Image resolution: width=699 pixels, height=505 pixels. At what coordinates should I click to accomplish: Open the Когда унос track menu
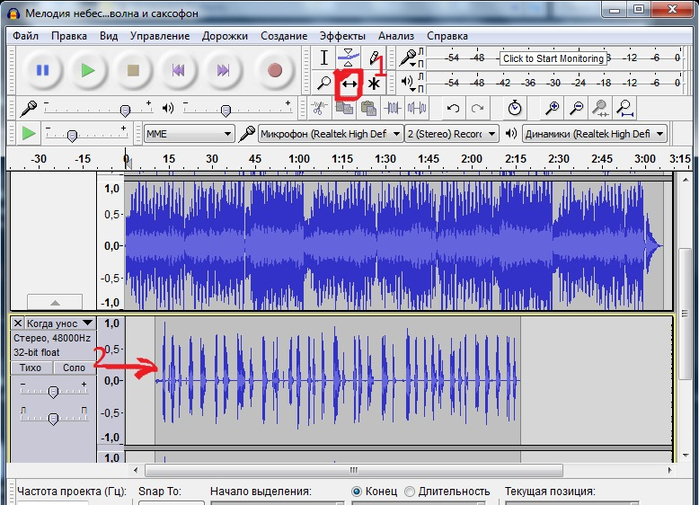click(x=60, y=323)
